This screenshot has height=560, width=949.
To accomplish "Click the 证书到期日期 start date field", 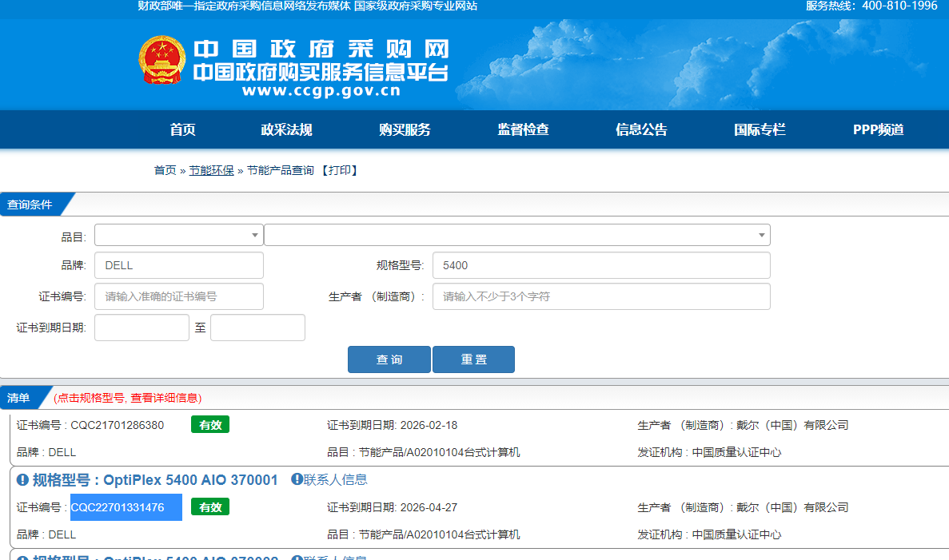I will [x=142, y=328].
